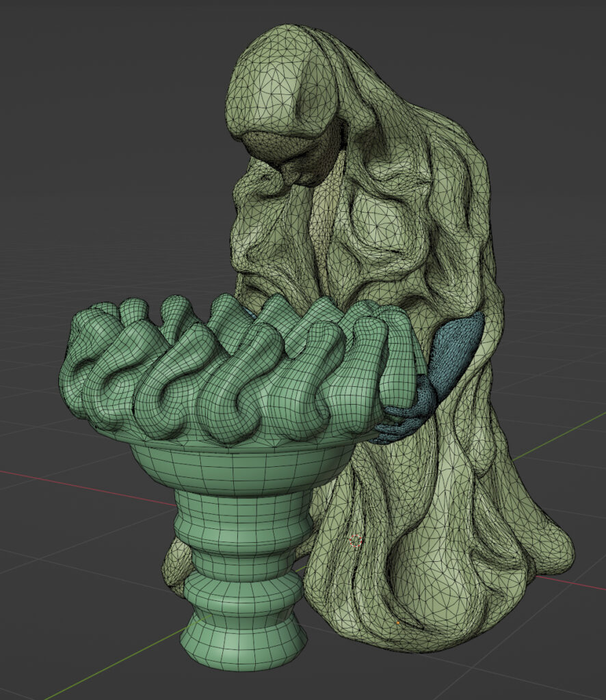This screenshot has height=700, width=606.
Task: Click the red X axis line left of pedestal
Action: point(82,484)
